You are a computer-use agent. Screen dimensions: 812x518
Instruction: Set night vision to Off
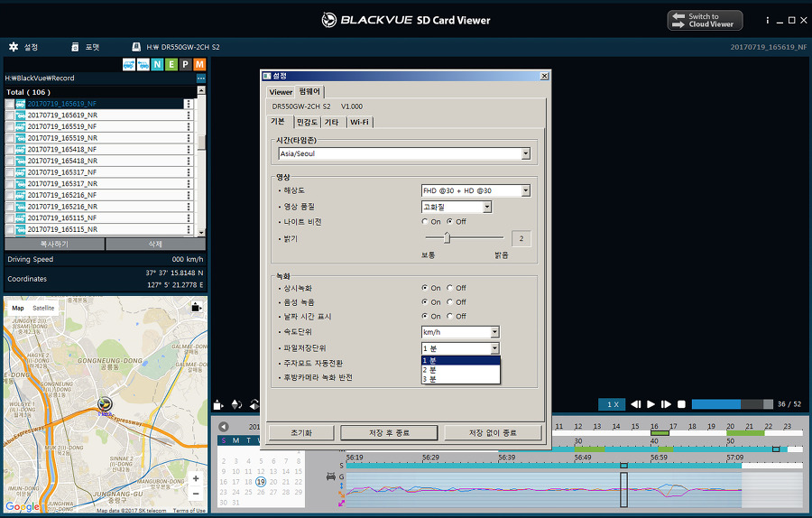pyautogui.click(x=449, y=222)
